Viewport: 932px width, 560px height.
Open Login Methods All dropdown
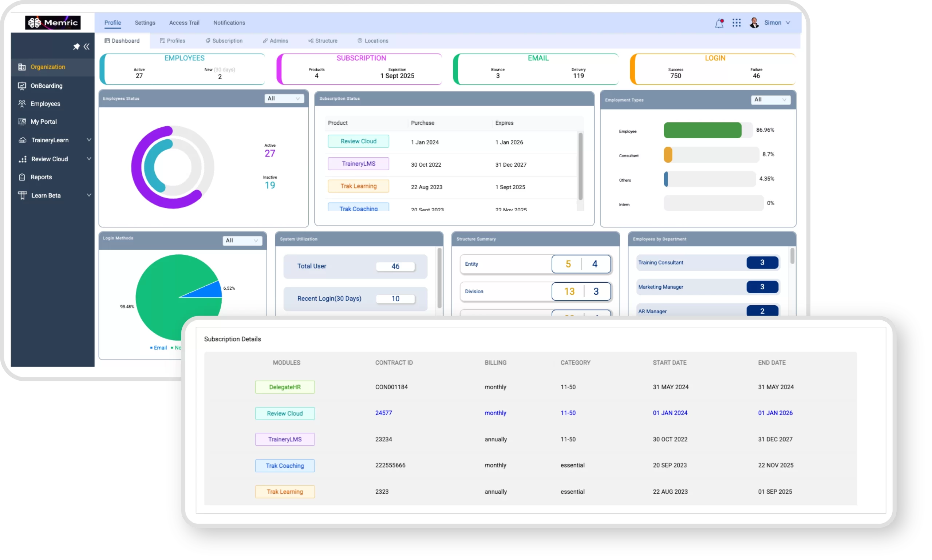242,241
